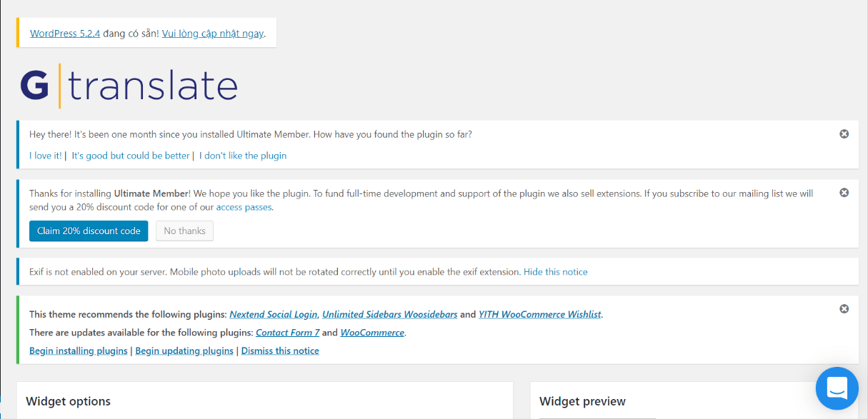Viewport: 868px width, 419px height.
Task: Dismiss the Ultimate Member one-month review notice
Action: [844, 134]
